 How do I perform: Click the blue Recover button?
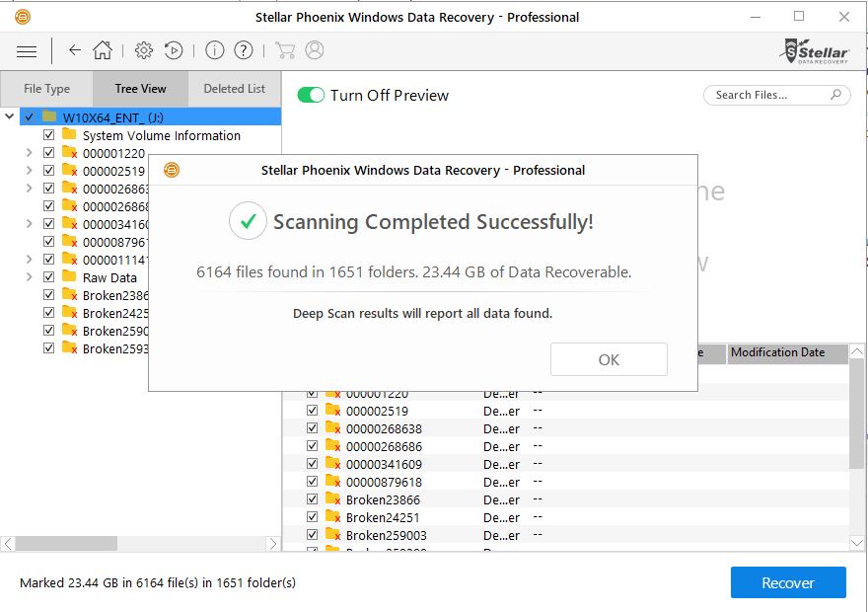point(787,582)
